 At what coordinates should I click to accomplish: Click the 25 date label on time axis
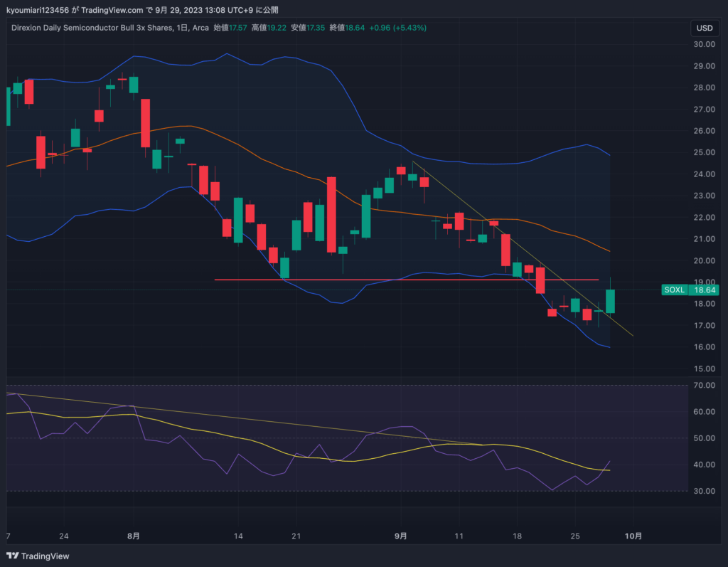(x=575, y=536)
